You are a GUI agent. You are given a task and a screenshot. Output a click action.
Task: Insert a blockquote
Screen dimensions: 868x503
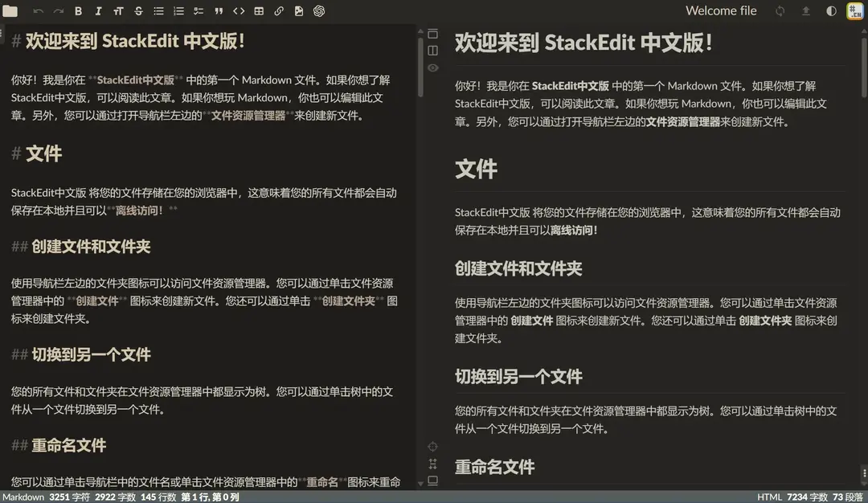217,10
